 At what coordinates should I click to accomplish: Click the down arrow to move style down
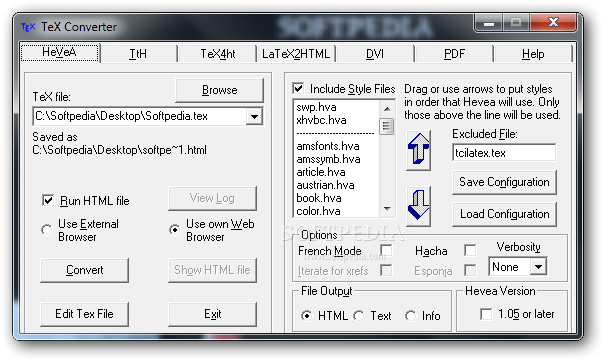pos(418,206)
